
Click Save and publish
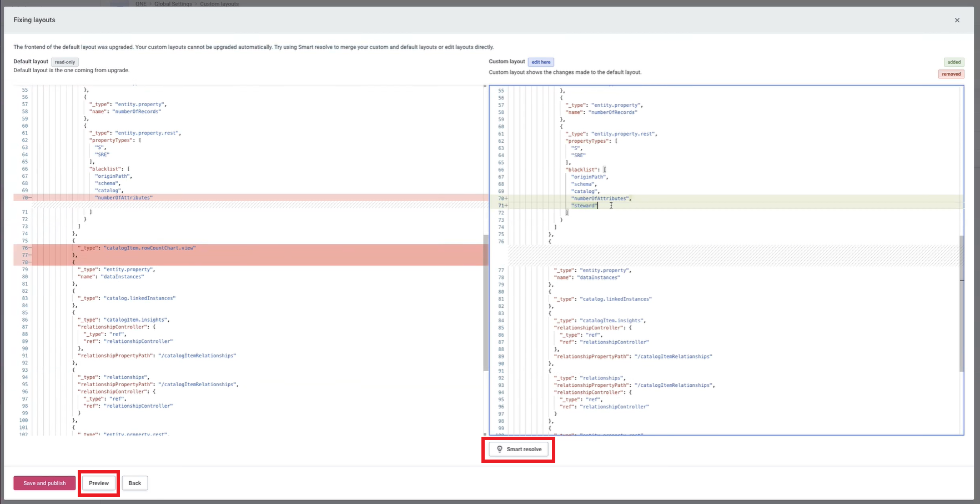pyautogui.click(x=44, y=483)
